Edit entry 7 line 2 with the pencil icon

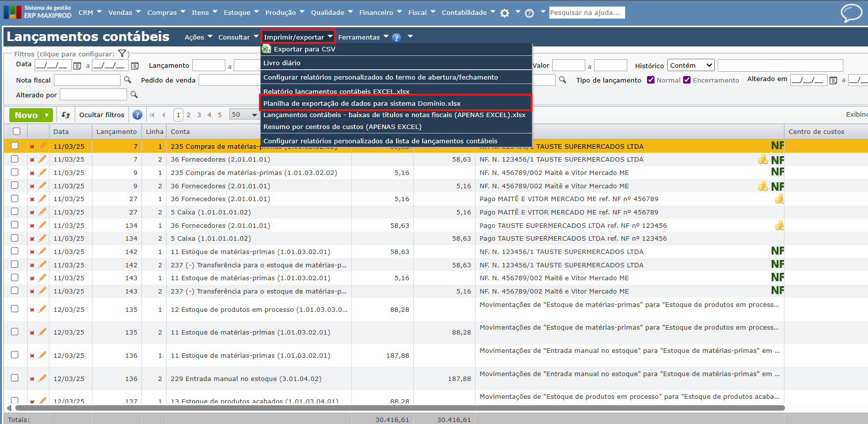pyautogui.click(x=42, y=159)
